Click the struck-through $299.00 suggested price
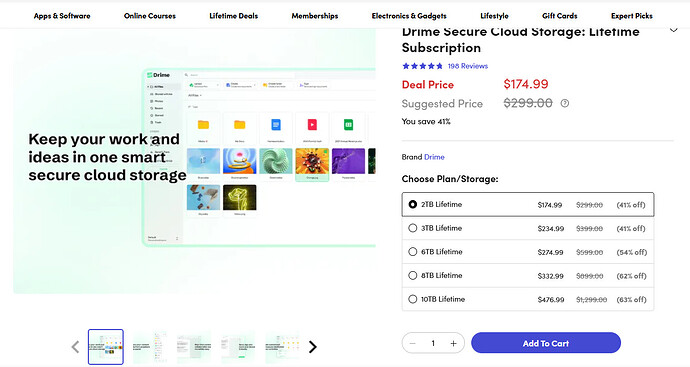This screenshot has height=367, width=690. click(x=528, y=103)
